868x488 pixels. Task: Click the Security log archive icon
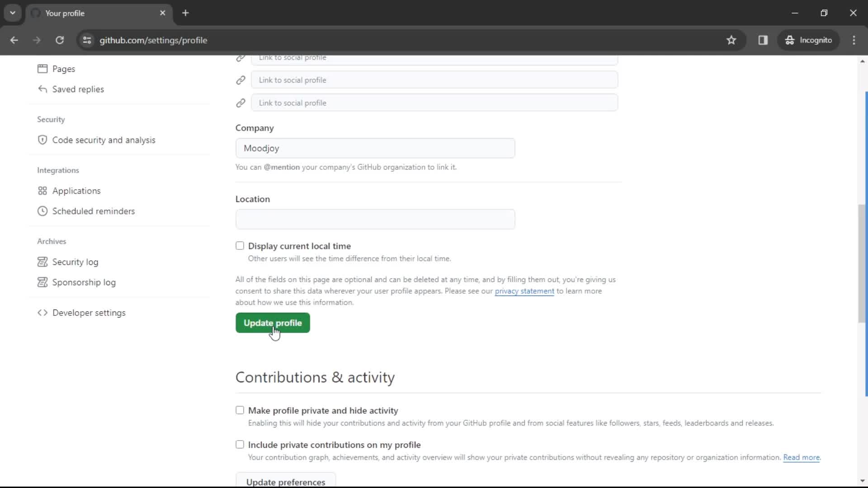[x=42, y=261]
